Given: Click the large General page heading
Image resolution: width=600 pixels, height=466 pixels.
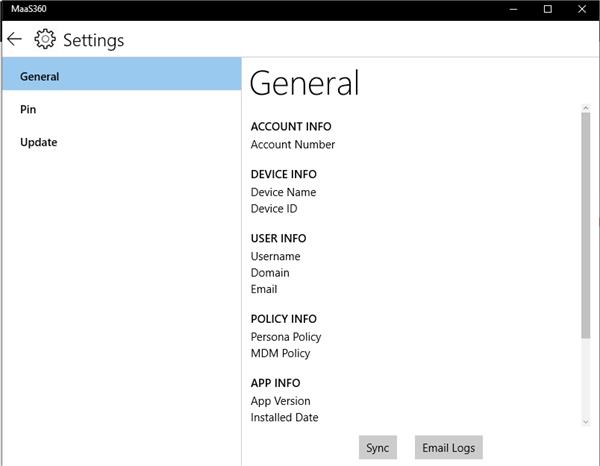Looking at the screenshot, I should click(x=304, y=83).
